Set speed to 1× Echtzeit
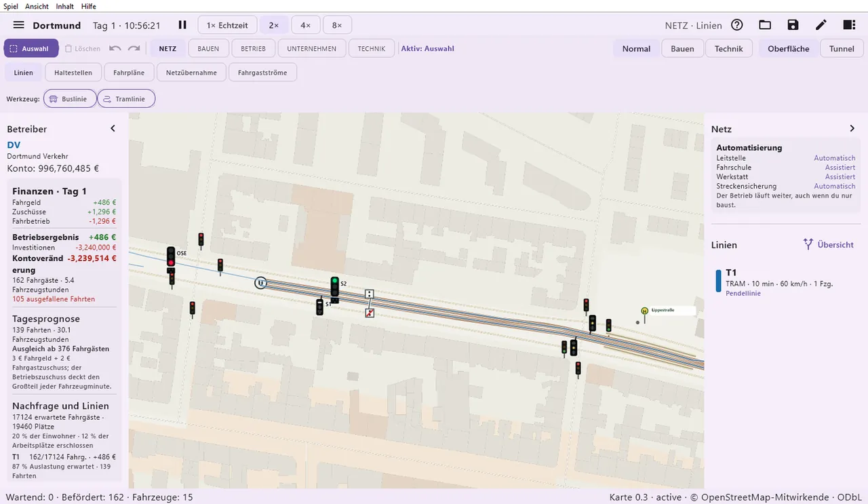 (227, 25)
